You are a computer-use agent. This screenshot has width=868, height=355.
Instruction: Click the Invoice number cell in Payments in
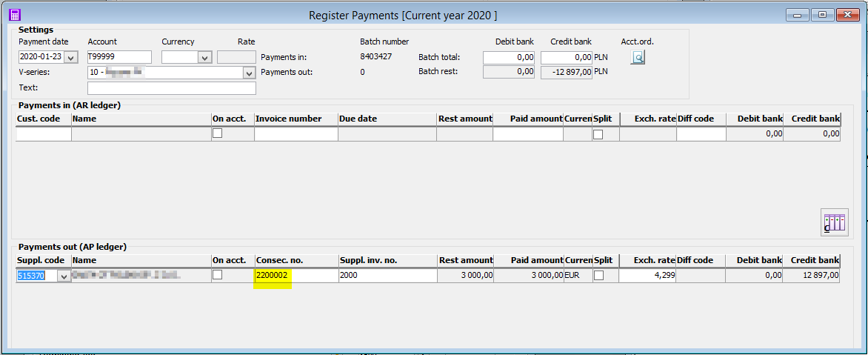[296, 134]
